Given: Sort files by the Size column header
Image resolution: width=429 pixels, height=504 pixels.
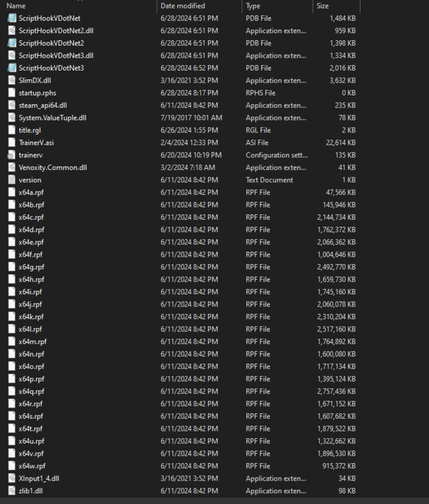Looking at the screenshot, I should click(322, 6).
